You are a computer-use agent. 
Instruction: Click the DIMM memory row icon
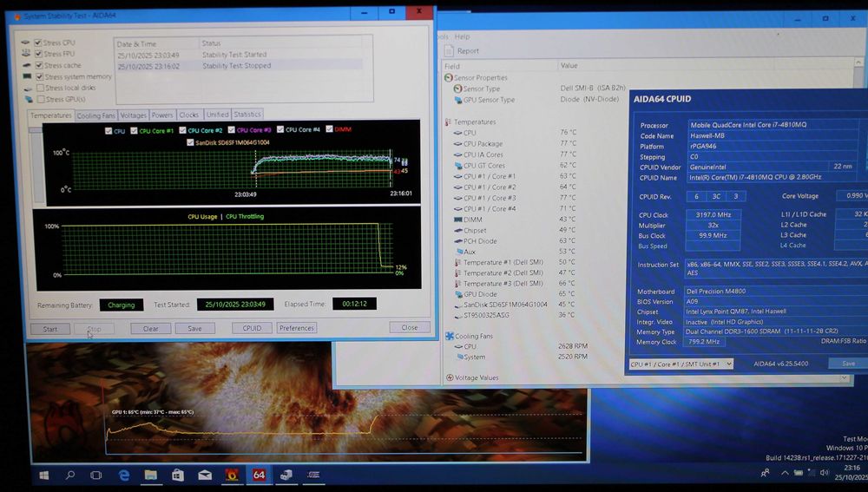[457, 220]
